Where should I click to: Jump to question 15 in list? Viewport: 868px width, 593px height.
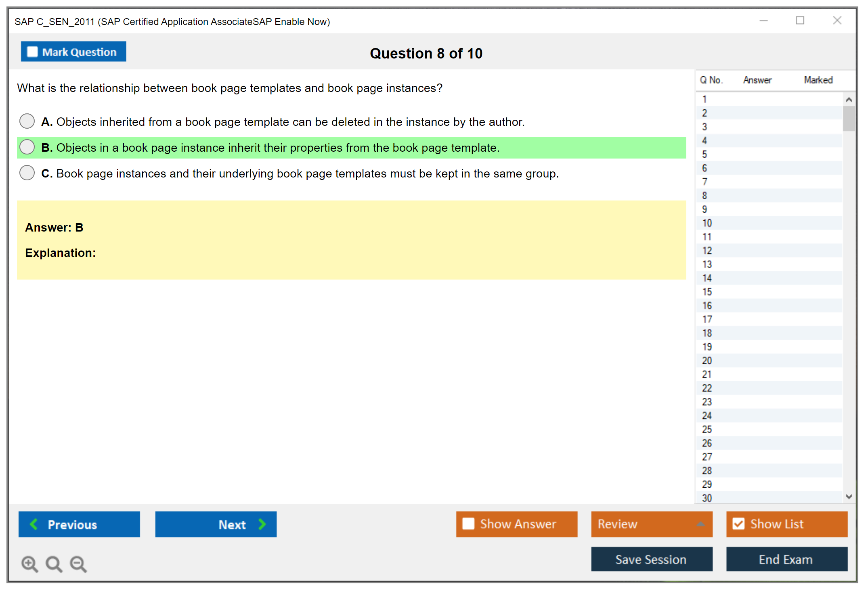coord(707,292)
